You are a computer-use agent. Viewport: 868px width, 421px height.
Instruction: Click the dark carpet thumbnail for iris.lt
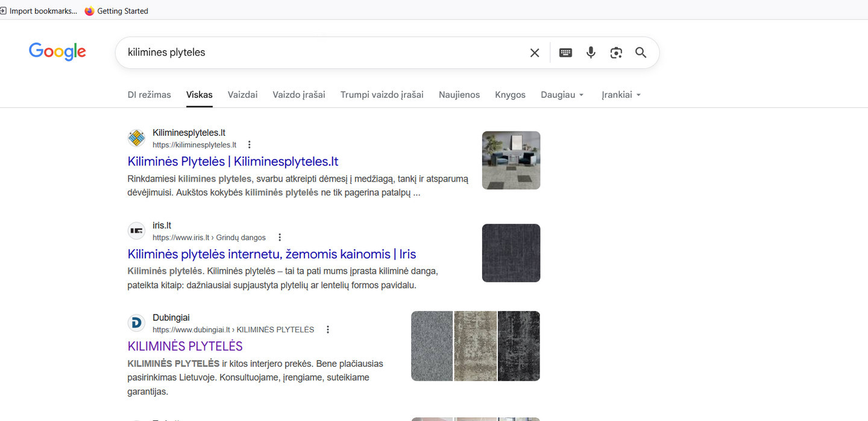pyautogui.click(x=511, y=253)
